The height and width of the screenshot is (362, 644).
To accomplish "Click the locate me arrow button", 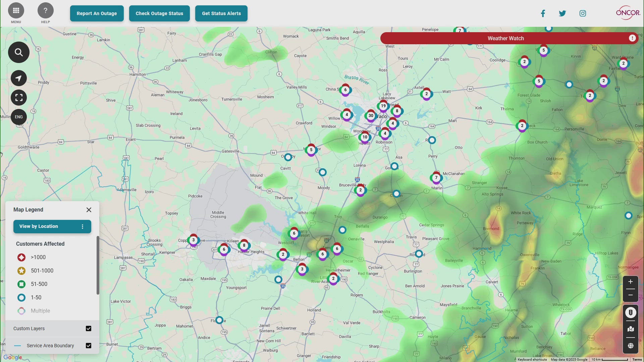I will (19, 78).
